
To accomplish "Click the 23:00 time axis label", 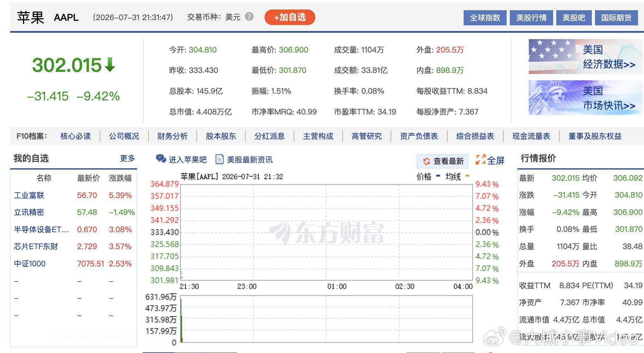I will pos(247,286).
